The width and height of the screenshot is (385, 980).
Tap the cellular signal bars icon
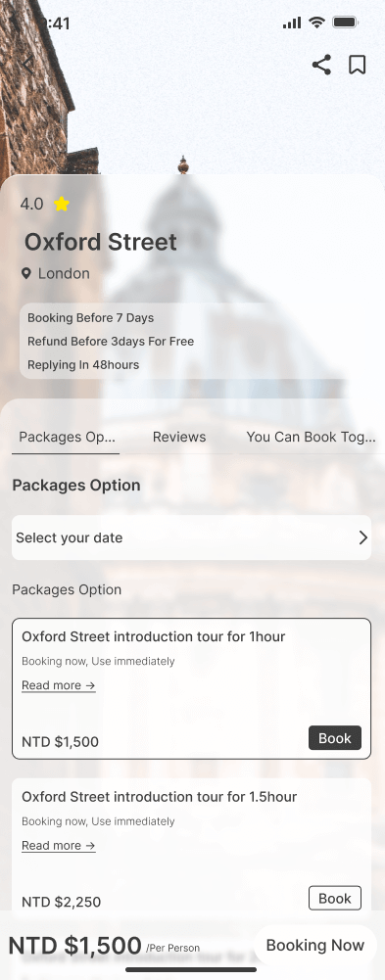292,23
